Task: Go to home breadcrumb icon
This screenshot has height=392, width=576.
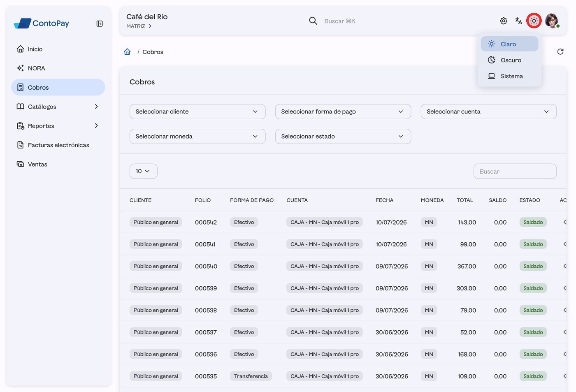Action: [x=127, y=52]
